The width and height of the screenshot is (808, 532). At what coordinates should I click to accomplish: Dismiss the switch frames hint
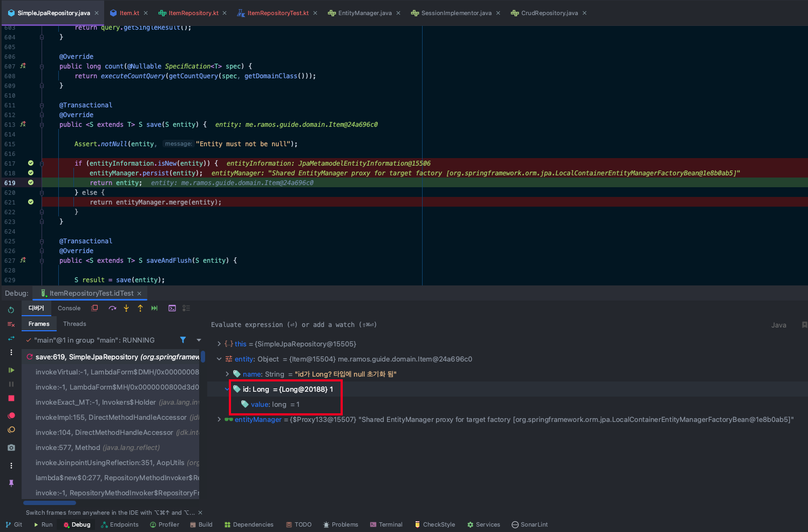(200, 513)
